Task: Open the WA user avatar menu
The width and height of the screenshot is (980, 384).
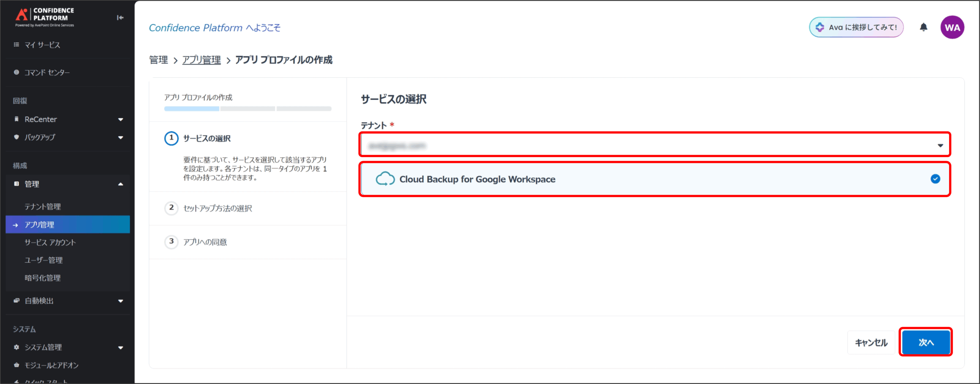Action: click(x=952, y=27)
